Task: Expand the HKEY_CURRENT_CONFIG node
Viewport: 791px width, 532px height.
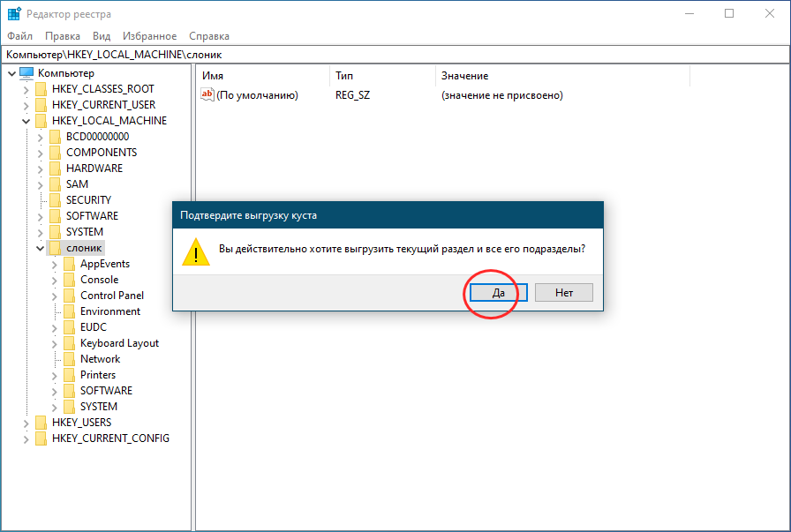Action: (26, 439)
